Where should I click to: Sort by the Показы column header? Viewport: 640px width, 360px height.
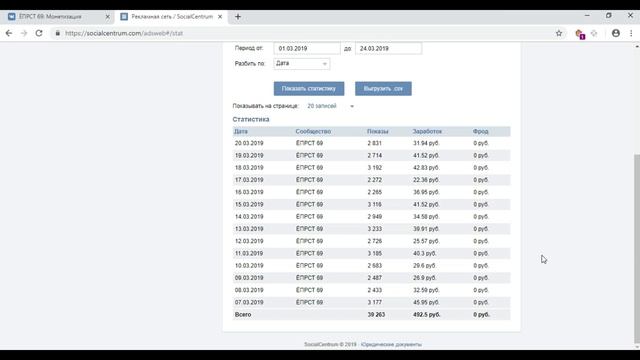(378, 131)
